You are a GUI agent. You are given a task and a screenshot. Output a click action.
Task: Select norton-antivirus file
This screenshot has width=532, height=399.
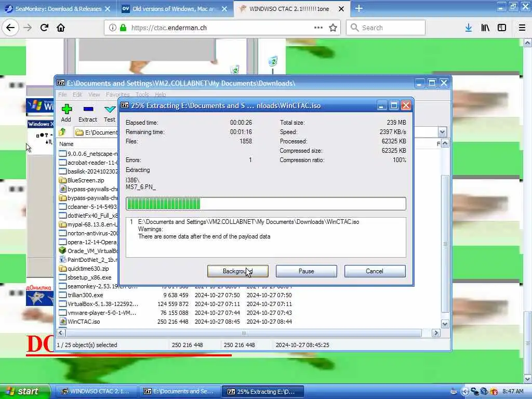(x=88, y=233)
